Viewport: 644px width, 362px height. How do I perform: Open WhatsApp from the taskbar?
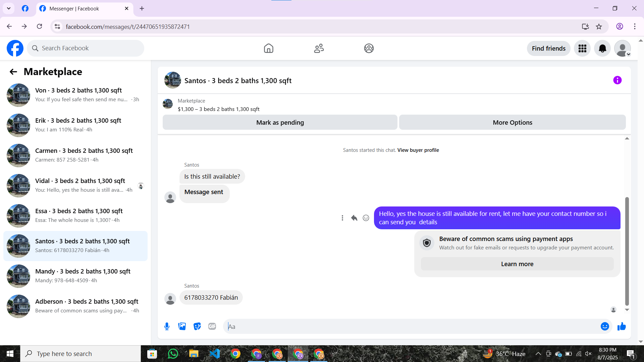click(173, 354)
